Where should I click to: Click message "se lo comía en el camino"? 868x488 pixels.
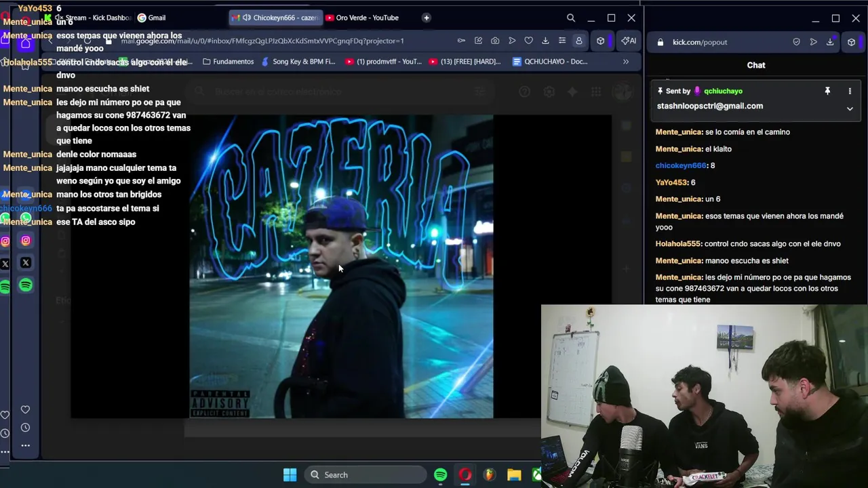[747, 132]
